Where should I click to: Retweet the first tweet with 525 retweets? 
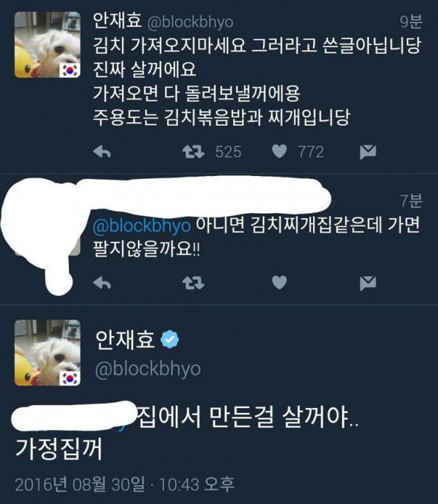coord(193,152)
